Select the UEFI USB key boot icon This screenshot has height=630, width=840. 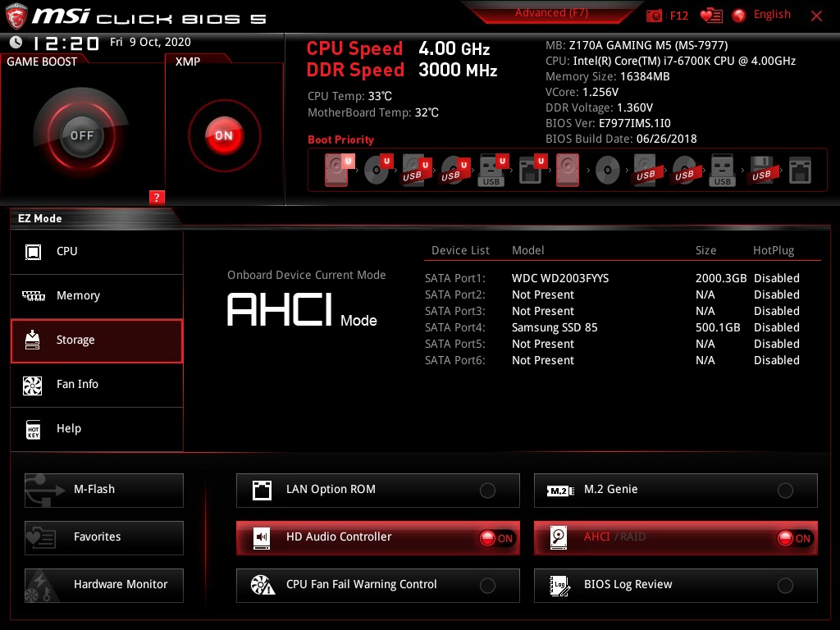(492, 170)
